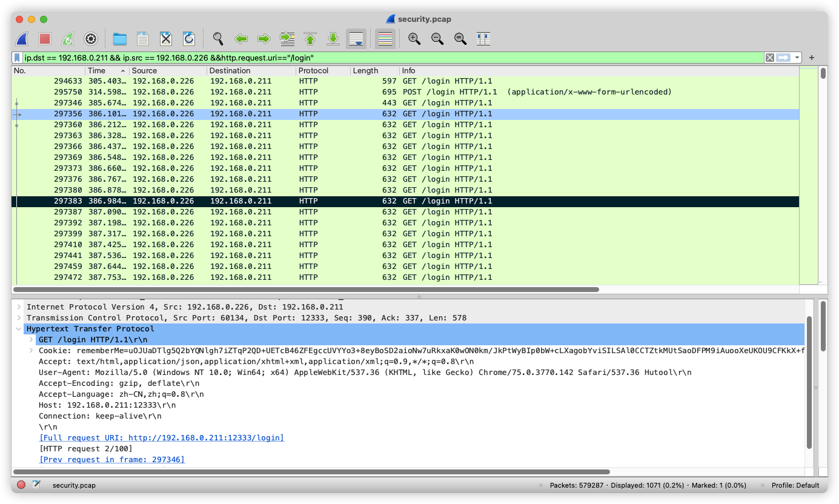
Task: Sort by the No. column
Action: pos(48,71)
